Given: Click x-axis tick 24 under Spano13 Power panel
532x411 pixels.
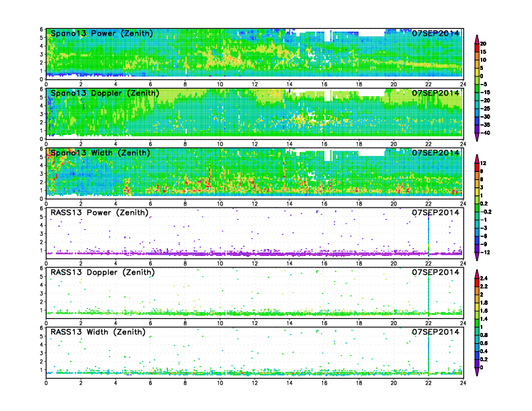Looking at the screenshot, I should (463, 85).
